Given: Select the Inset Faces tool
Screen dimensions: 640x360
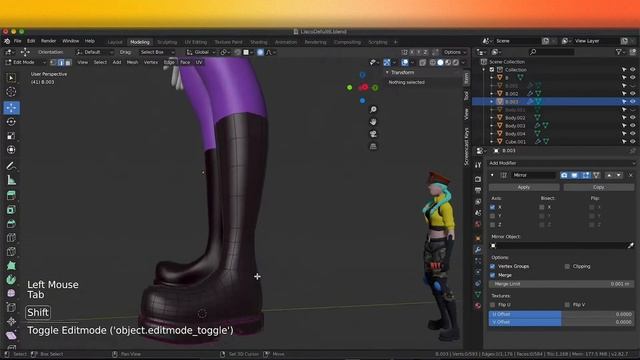Looking at the screenshot, I should coord(11,210).
